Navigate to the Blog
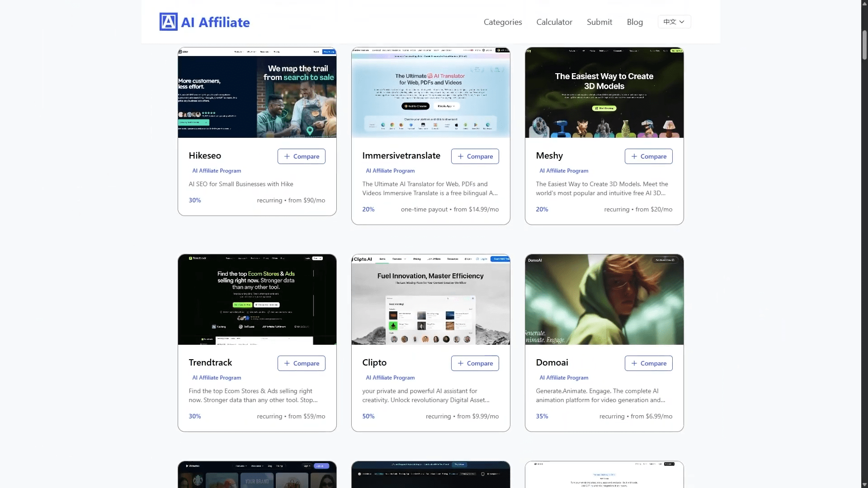The width and height of the screenshot is (868, 488). pyautogui.click(x=634, y=22)
